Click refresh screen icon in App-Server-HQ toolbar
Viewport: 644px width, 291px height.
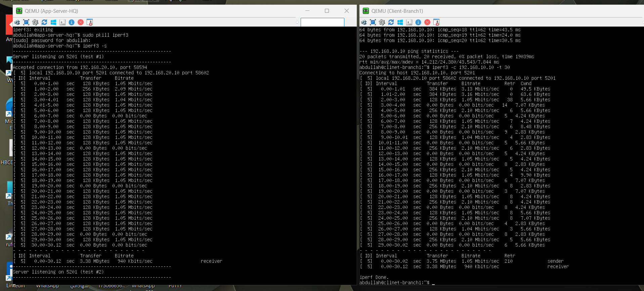44,22
